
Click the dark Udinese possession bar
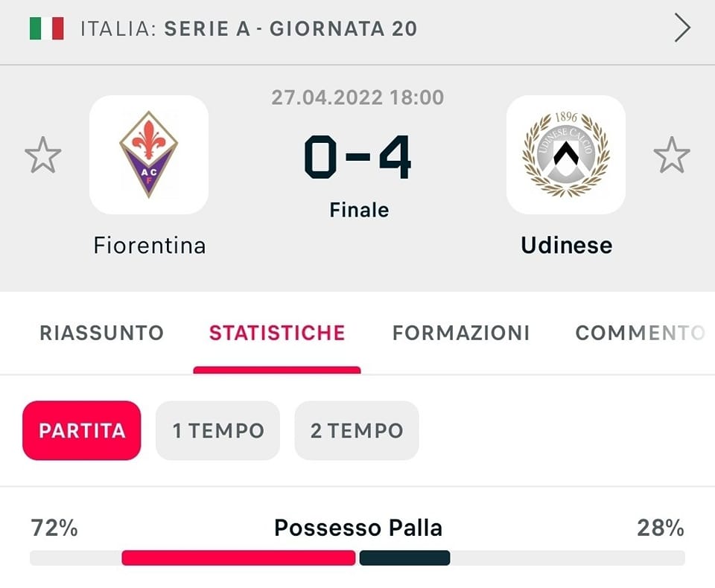pyautogui.click(x=404, y=557)
